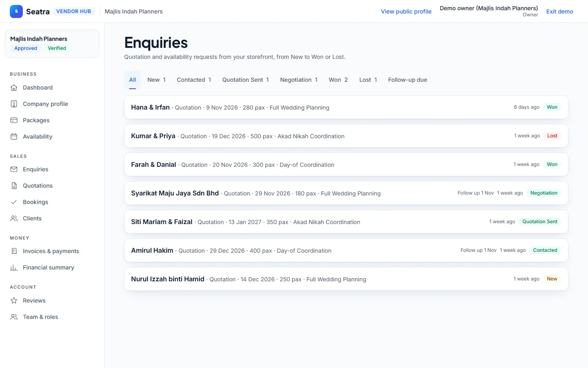Click the Reviews star icon

point(14,301)
